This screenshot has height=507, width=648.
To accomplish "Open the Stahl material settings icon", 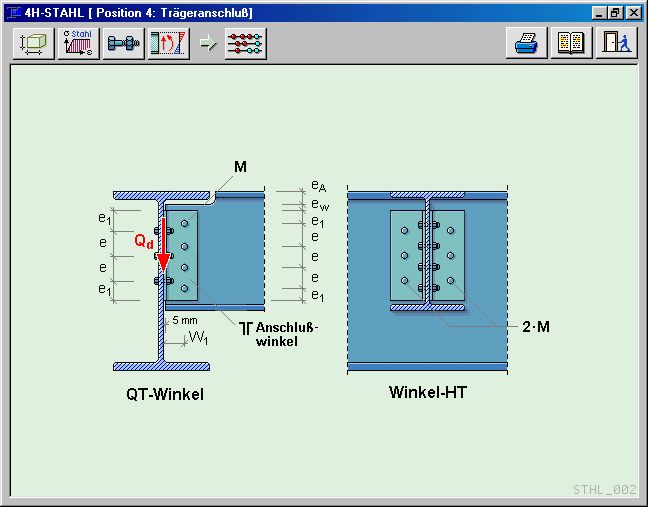I will (78, 44).
